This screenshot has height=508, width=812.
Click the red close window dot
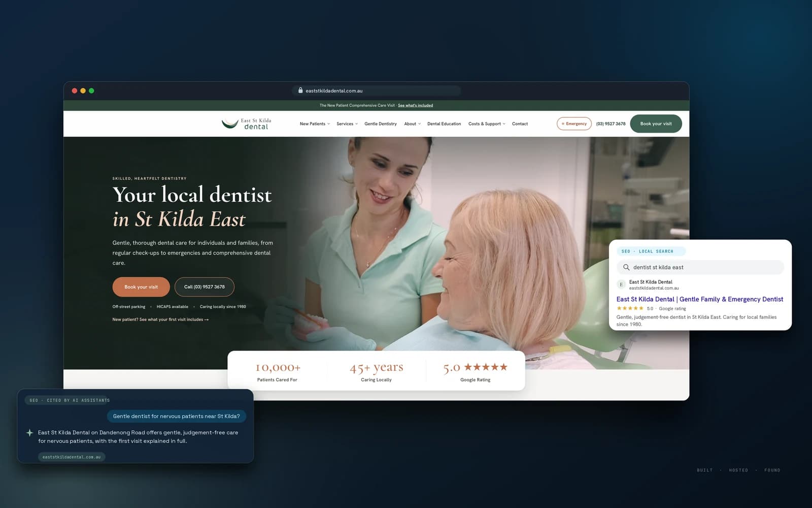pyautogui.click(x=75, y=91)
